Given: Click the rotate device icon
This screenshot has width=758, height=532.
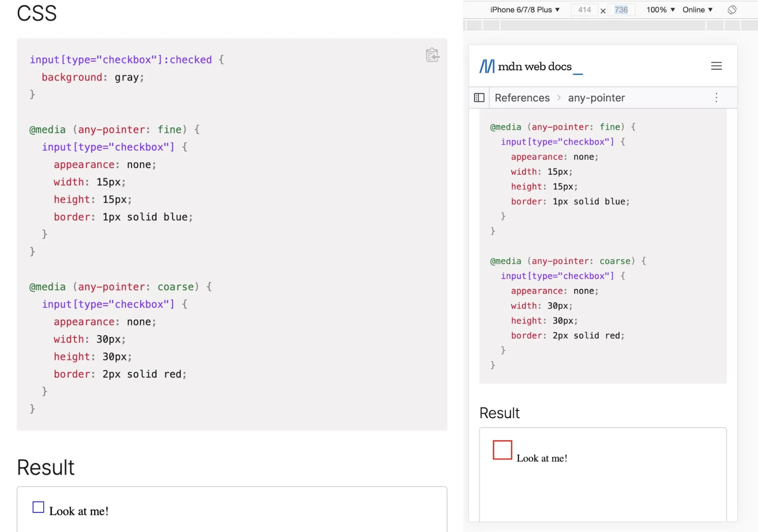Looking at the screenshot, I should coord(732,10).
